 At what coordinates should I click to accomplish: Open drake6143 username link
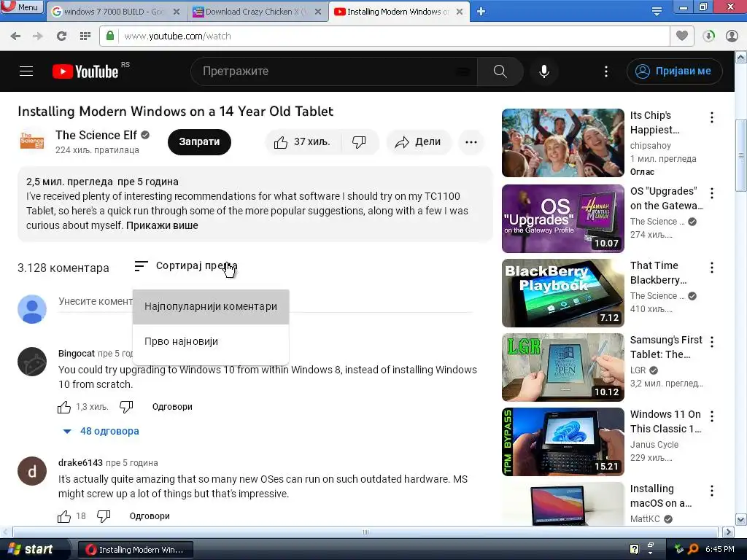(x=80, y=463)
